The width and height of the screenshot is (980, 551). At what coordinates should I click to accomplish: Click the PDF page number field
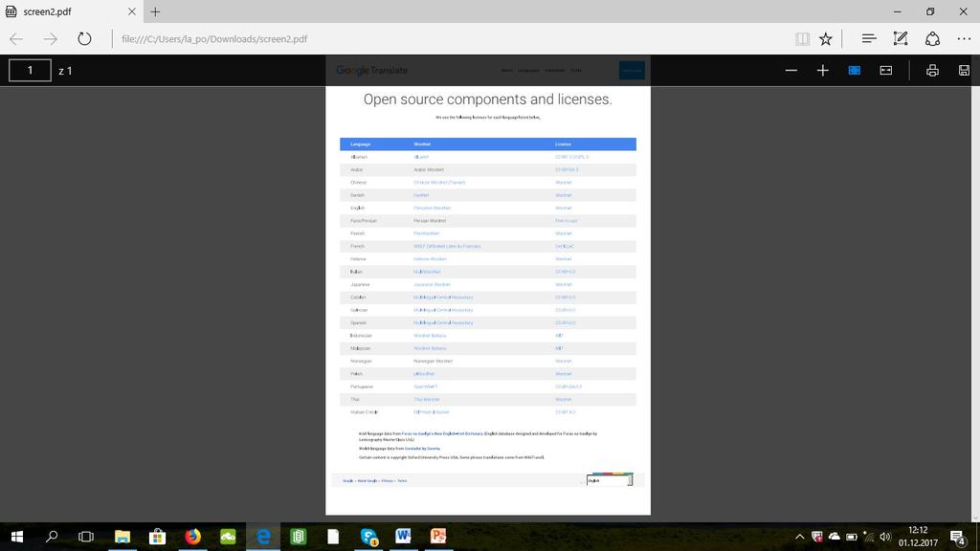pyautogui.click(x=30, y=71)
